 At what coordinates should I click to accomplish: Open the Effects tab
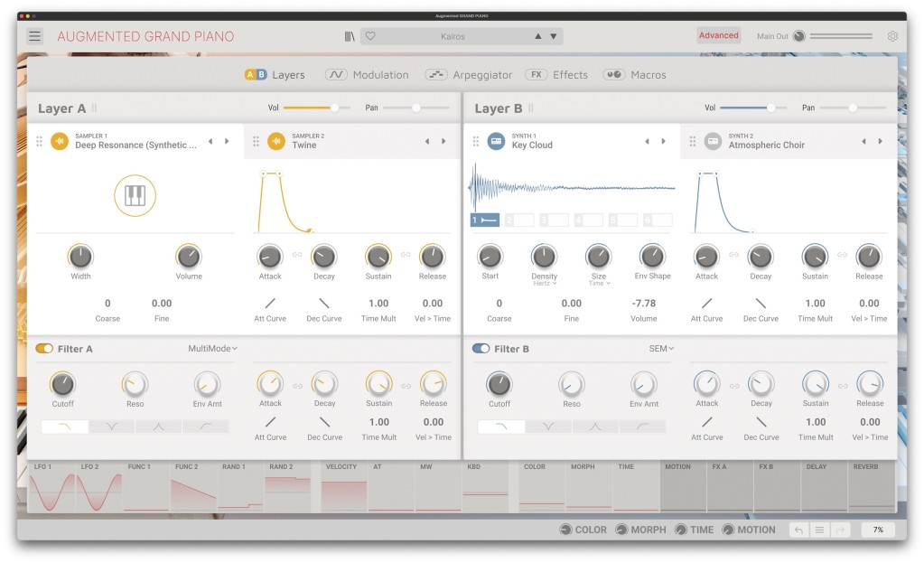click(x=557, y=75)
